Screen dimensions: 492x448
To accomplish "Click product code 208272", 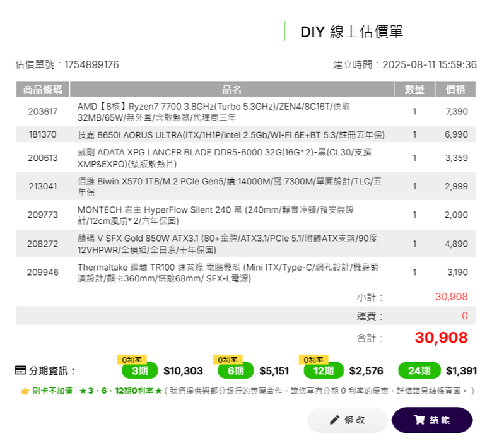I will click(x=43, y=244).
